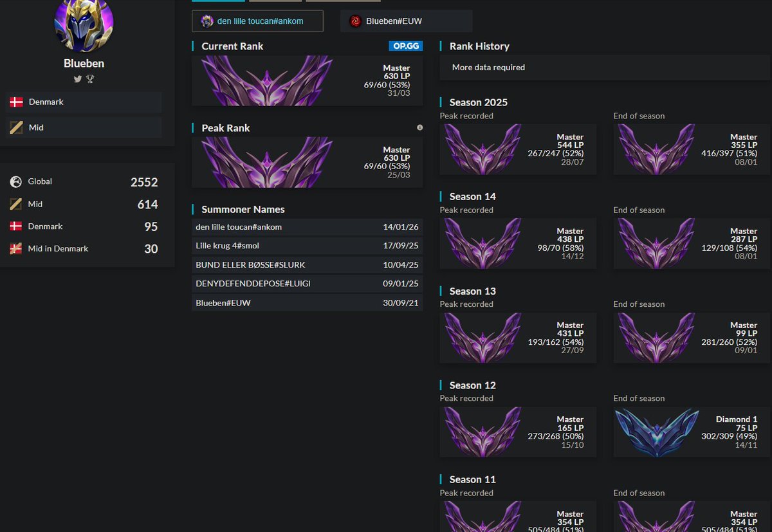The width and height of the screenshot is (772, 532).
Task: Click the Mid lane icon beside Mid in the profile
Action: click(x=17, y=127)
